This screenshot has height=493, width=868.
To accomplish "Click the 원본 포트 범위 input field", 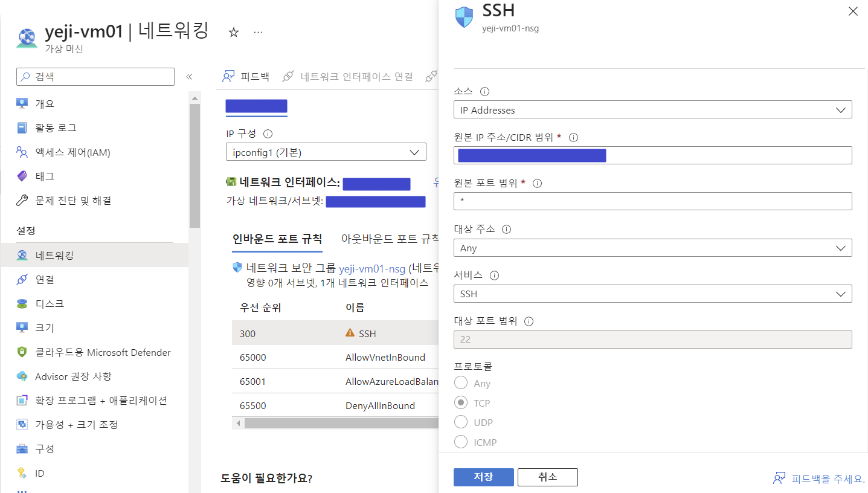I will pyautogui.click(x=652, y=201).
